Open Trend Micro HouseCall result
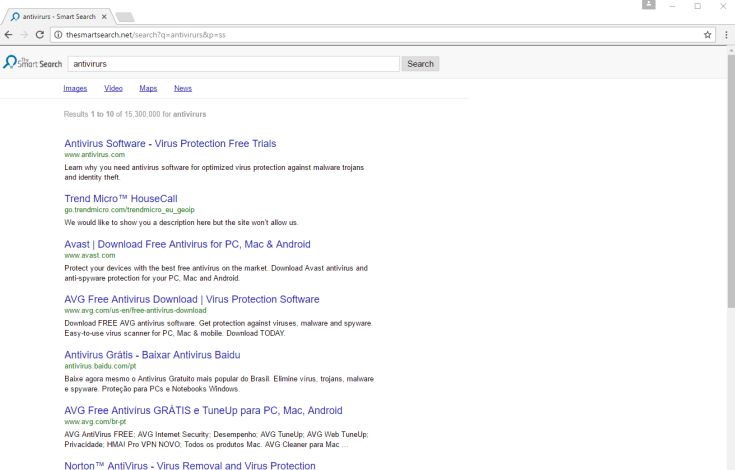 coord(121,198)
